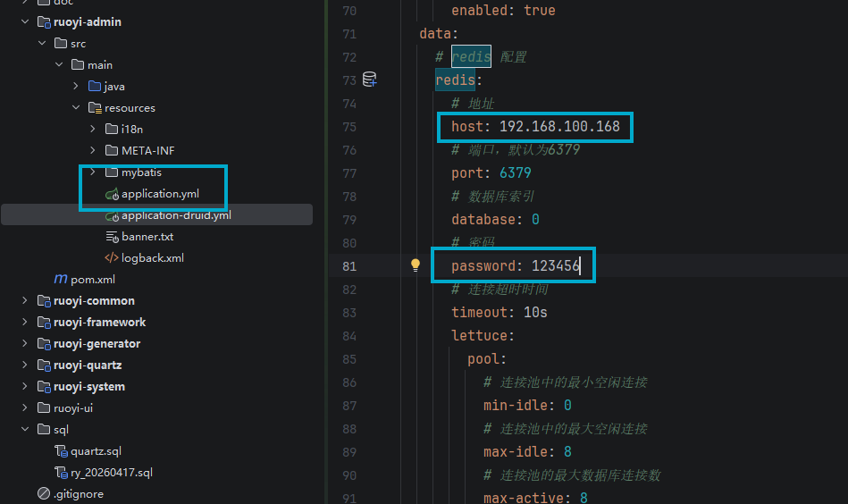Screen dimensions: 848x504
Task: Click the sql folder icon
Action: pyautogui.click(x=44, y=429)
